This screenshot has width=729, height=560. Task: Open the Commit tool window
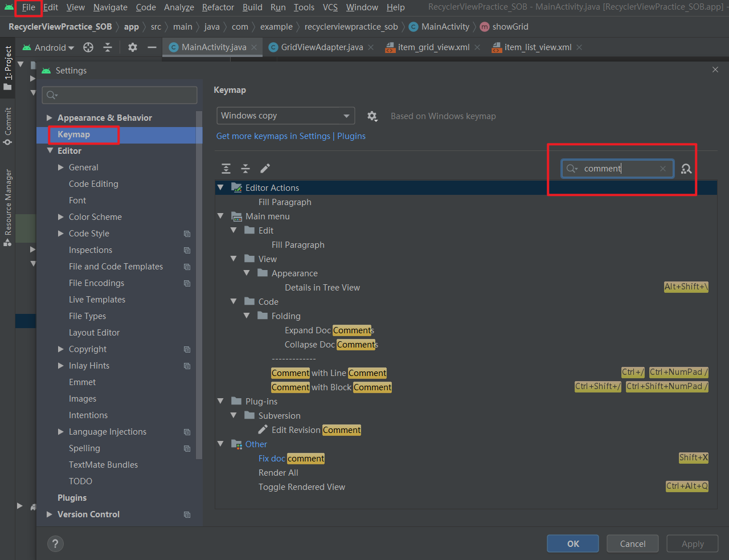click(x=7, y=119)
